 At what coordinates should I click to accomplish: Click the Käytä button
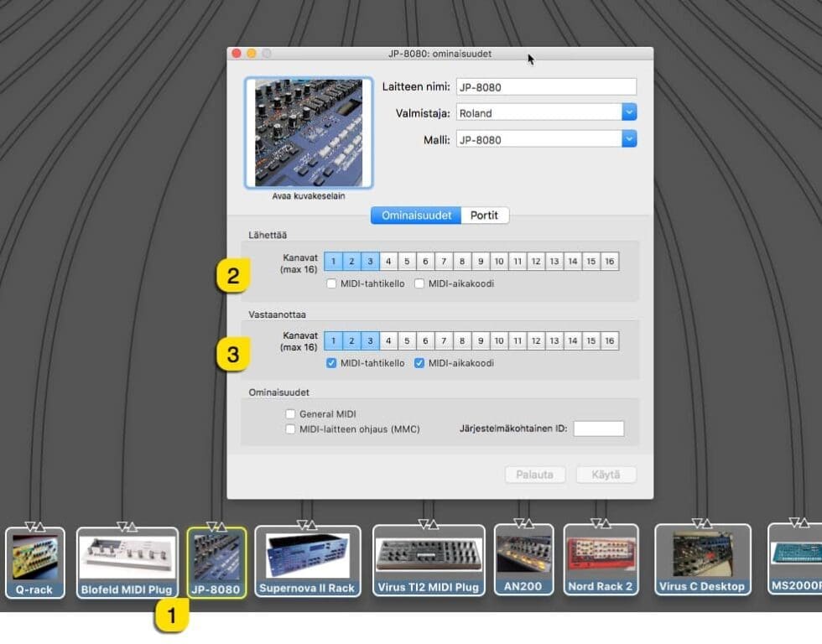[606, 475]
